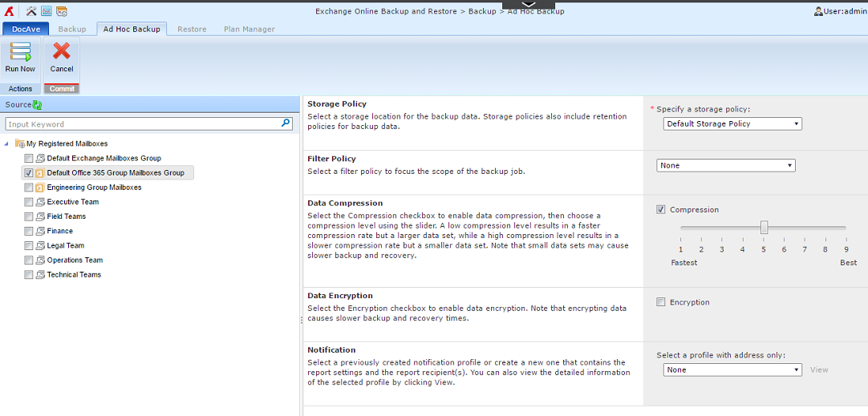Click the Field Teams mailbox icon

[x=40, y=216]
